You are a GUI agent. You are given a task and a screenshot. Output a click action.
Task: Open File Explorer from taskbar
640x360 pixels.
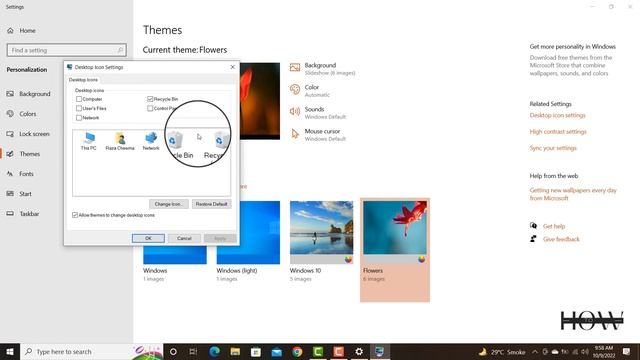point(235,351)
